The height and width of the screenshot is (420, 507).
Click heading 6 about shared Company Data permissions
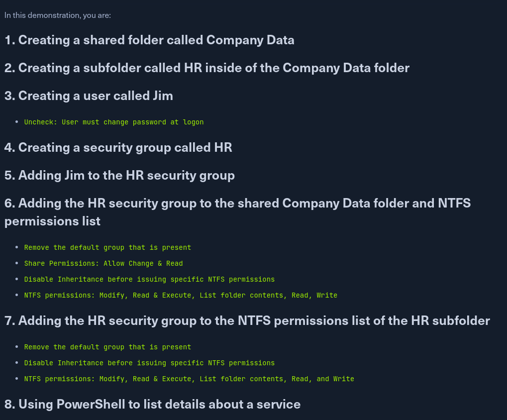237,203
